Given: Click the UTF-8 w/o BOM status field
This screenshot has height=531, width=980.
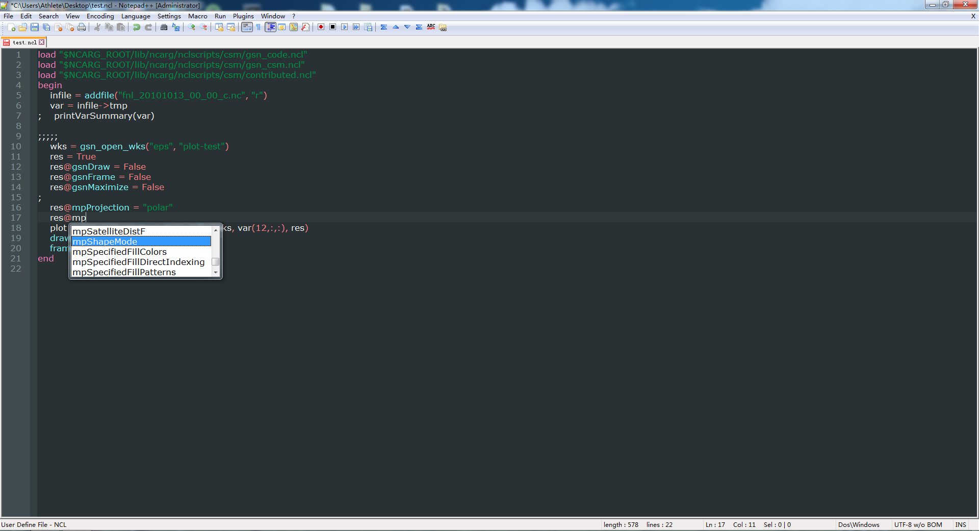Looking at the screenshot, I should (x=918, y=524).
